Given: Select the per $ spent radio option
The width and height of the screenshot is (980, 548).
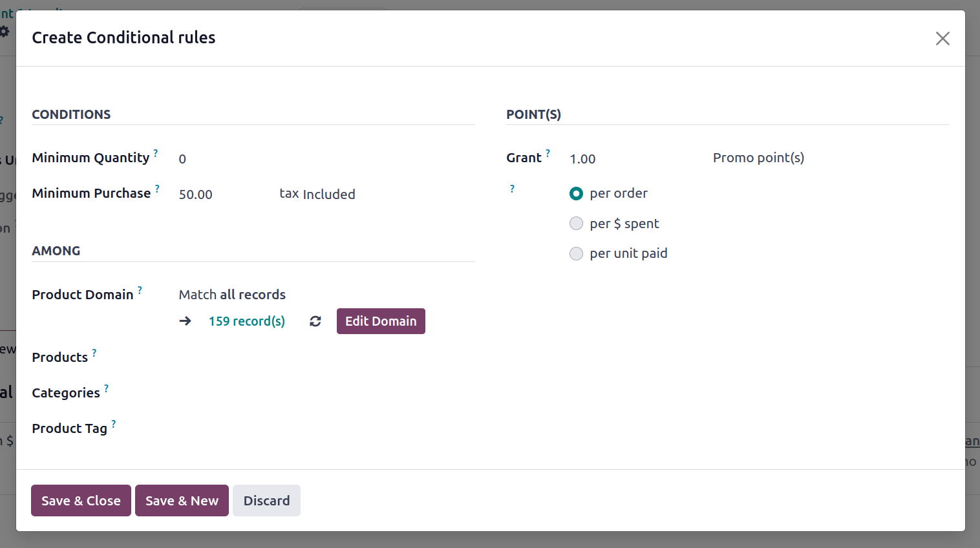Looking at the screenshot, I should pyautogui.click(x=576, y=224).
